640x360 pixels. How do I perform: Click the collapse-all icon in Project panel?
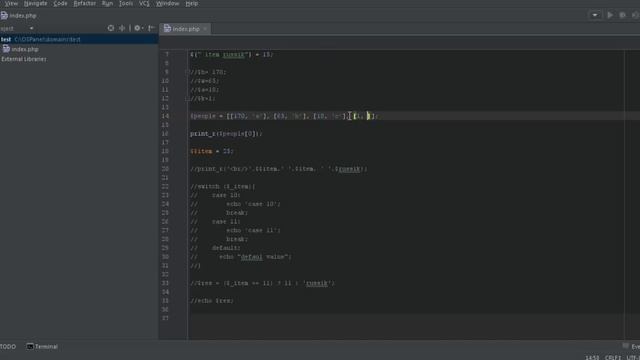[x=122, y=28]
